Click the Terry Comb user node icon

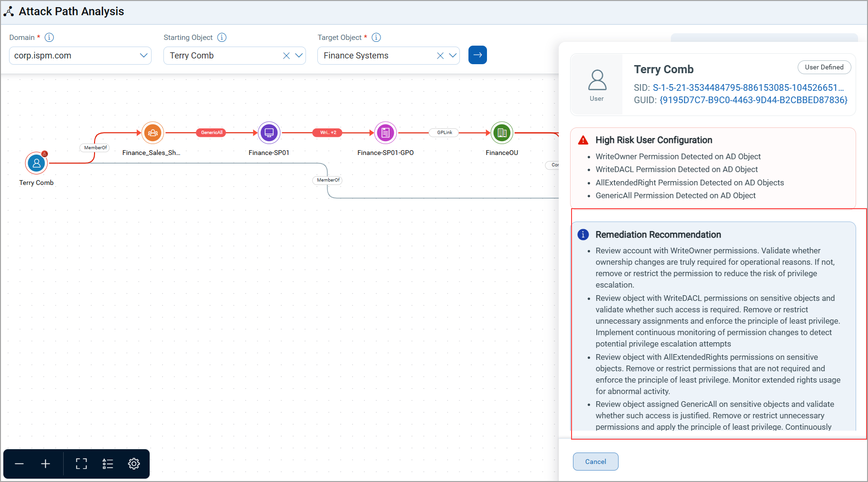[37, 164]
